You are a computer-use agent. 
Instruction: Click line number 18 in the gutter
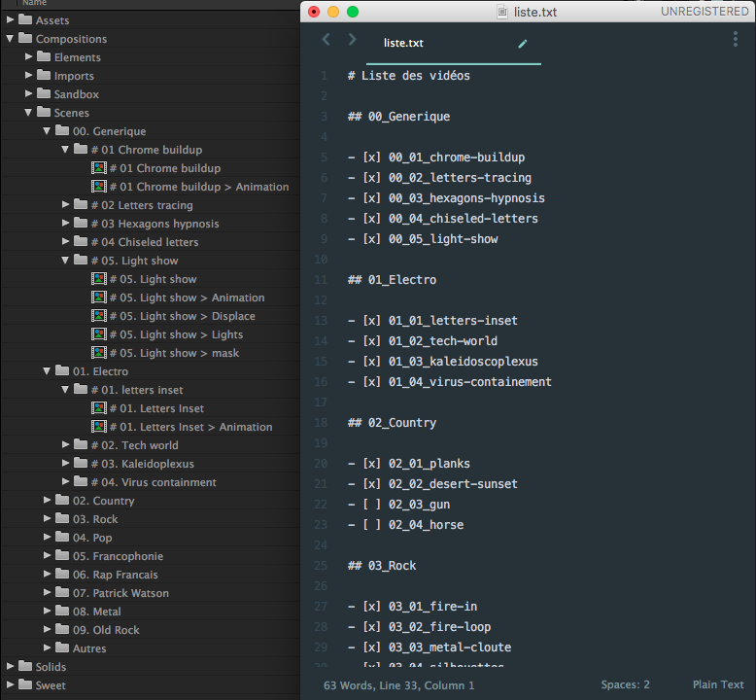tap(321, 423)
